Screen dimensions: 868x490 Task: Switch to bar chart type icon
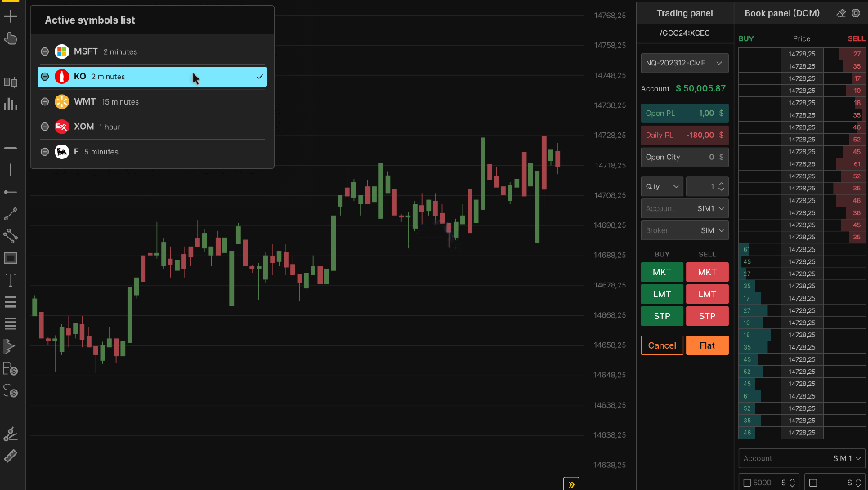pyautogui.click(x=11, y=104)
